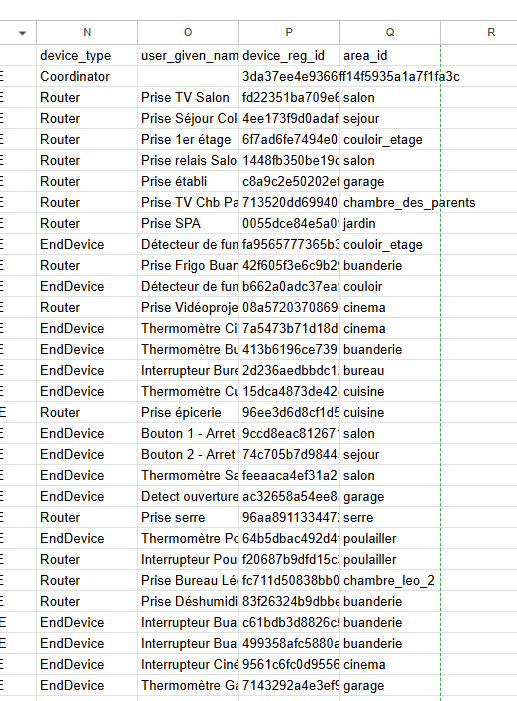This screenshot has height=701, width=517.
Task: Select the device_reg_id header cell
Action: click(289, 55)
